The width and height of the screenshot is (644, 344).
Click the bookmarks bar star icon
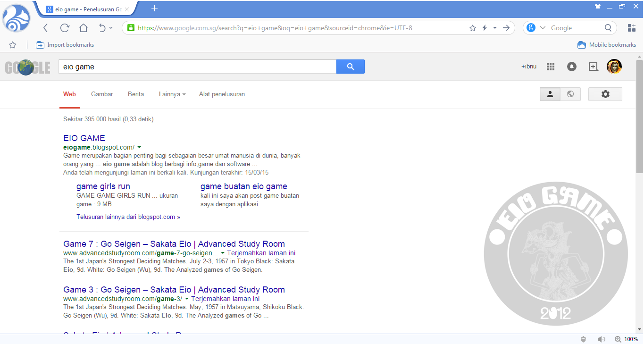click(x=13, y=45)
